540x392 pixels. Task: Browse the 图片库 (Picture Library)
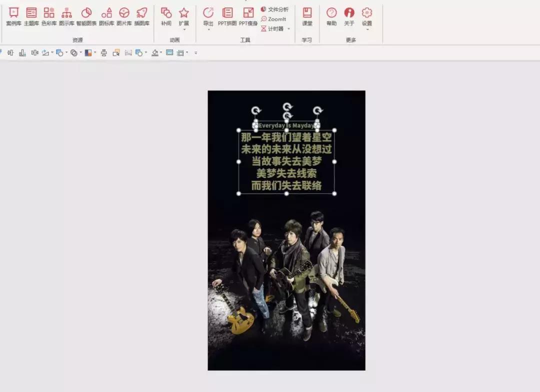(x=123, y=16)
